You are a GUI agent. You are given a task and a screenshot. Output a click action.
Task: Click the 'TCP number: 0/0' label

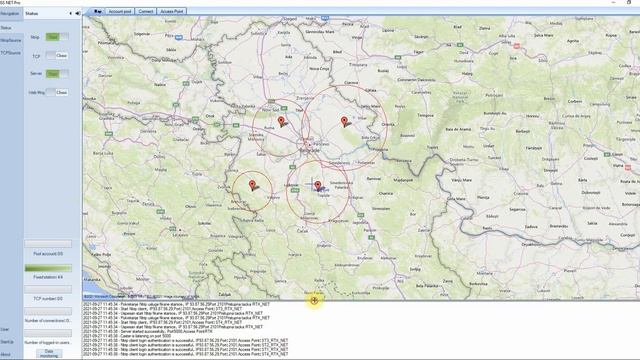(x=48, y=299)
